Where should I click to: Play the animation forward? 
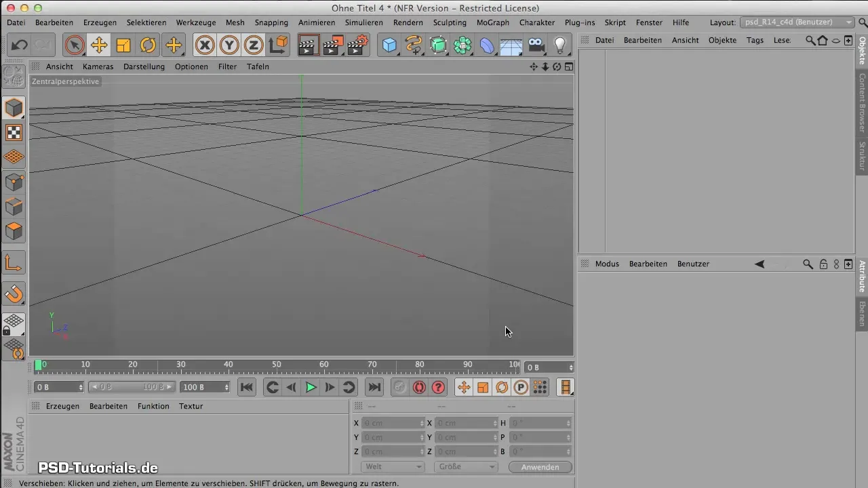point(311,387)
